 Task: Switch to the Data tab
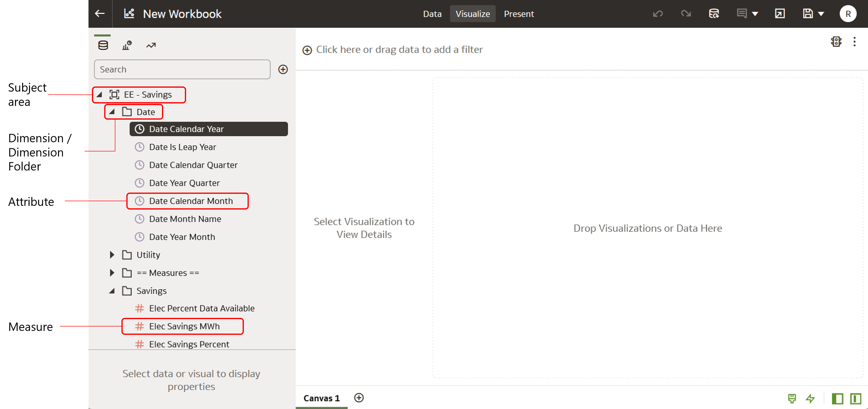(x=432, y=14)
